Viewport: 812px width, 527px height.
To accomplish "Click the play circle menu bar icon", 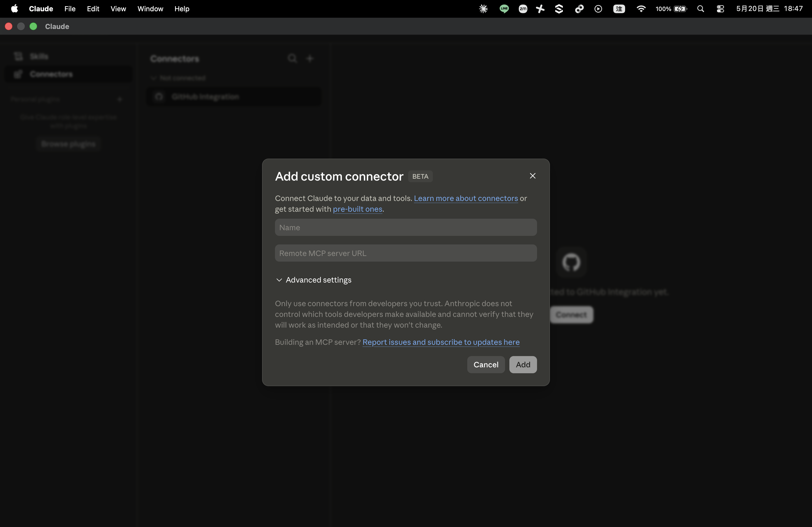I will [598, 9].
